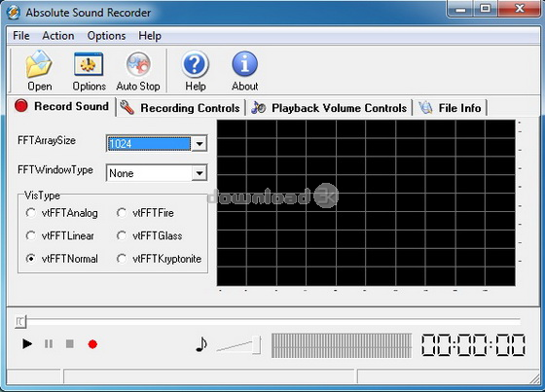Click the volume slider handle
The width and height of the screenshot is (545, 392).
pos(256,344)
